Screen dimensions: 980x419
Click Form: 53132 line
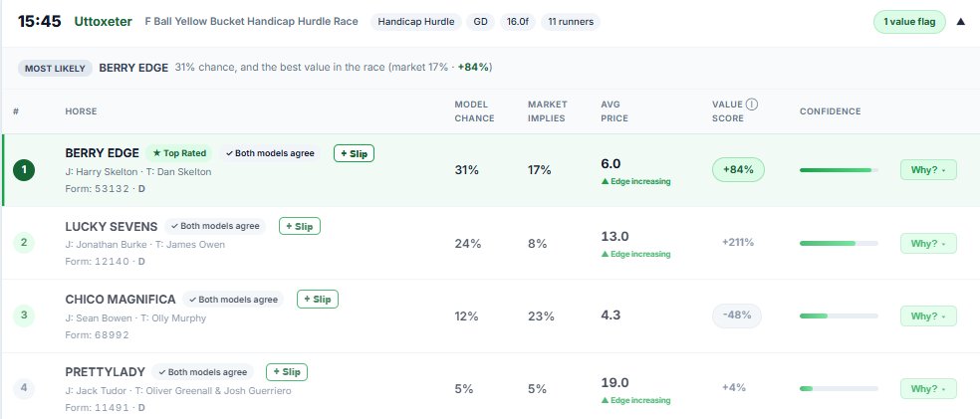(105, 188)
